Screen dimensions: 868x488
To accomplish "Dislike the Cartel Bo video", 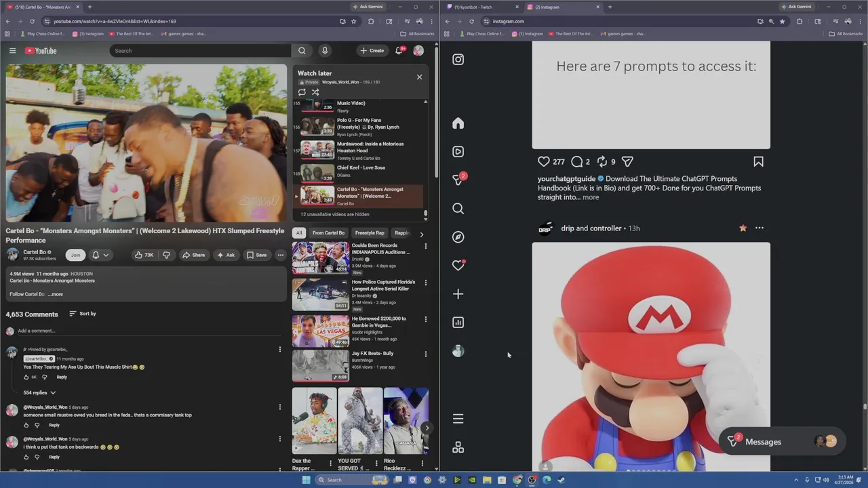I will (x=167, y=255).
